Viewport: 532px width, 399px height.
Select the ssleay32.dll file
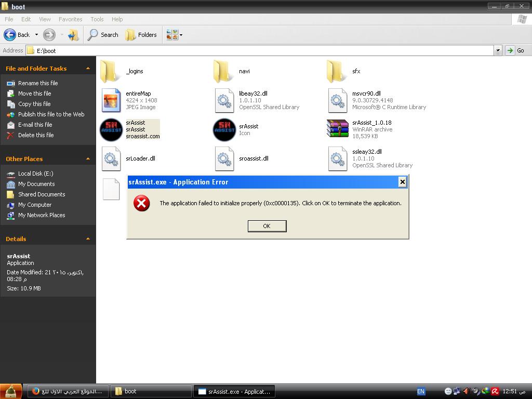(338, 158)
